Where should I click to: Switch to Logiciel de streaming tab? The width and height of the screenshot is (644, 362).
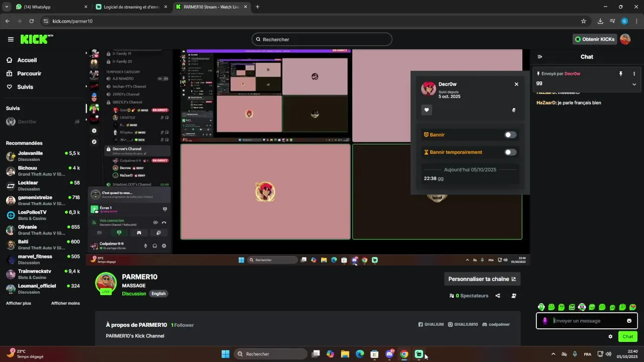coord(132,7)
